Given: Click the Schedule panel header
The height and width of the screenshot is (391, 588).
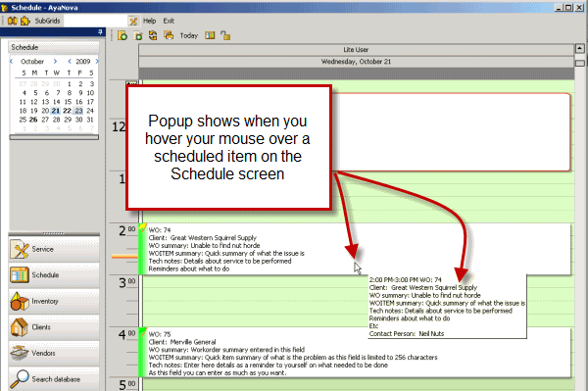Looking at the screenshot, I should [54, 47].
